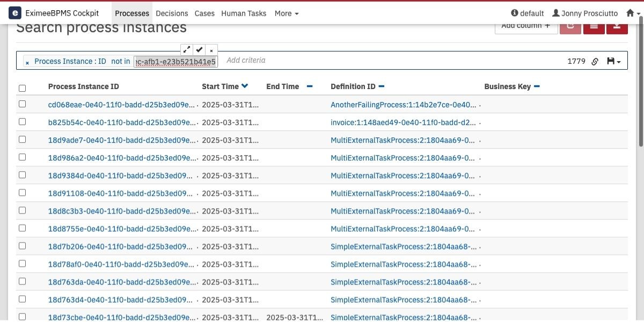Cancel the criteria value edit with the x icon

(x=211, y=50)
